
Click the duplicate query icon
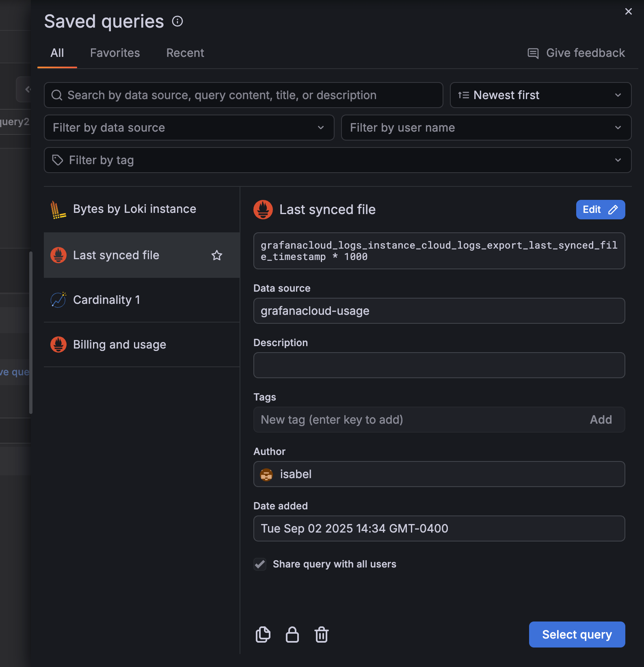coord(263,635)
